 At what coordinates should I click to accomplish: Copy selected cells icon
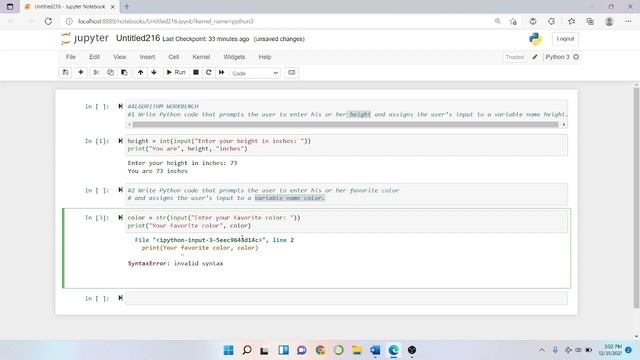coord(110,73)
